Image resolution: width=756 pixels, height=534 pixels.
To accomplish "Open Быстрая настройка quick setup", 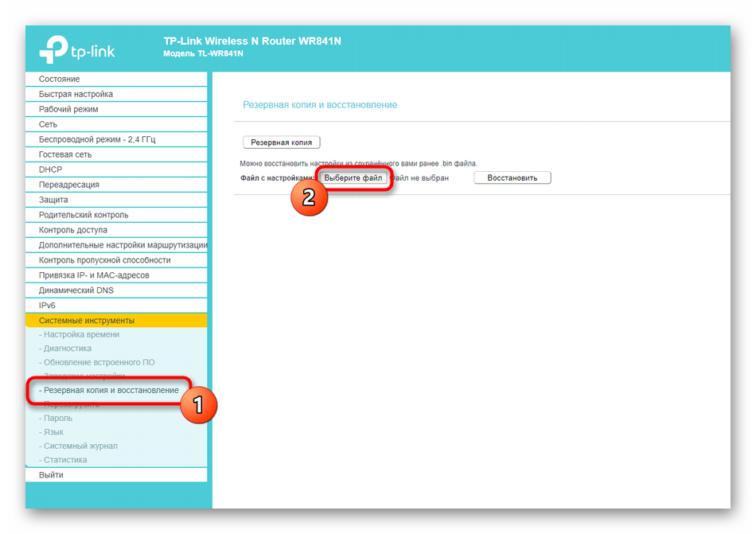I will (x=76, y=94).
